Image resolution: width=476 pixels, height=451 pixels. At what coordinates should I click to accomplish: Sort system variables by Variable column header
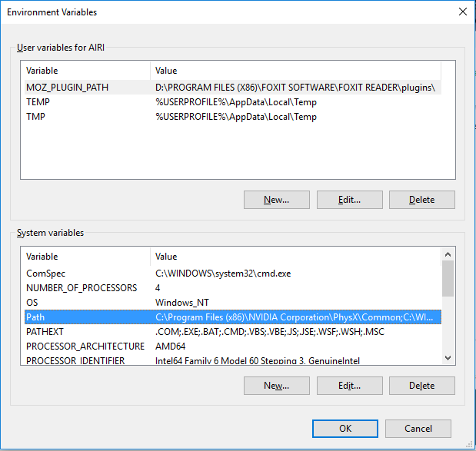(x=85, y=257)
